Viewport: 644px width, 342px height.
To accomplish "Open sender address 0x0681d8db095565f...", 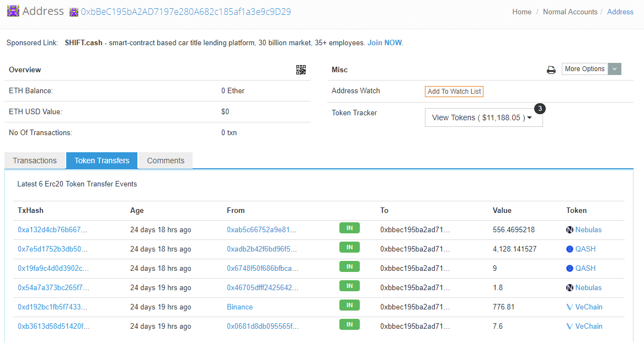I will (263, 327).
